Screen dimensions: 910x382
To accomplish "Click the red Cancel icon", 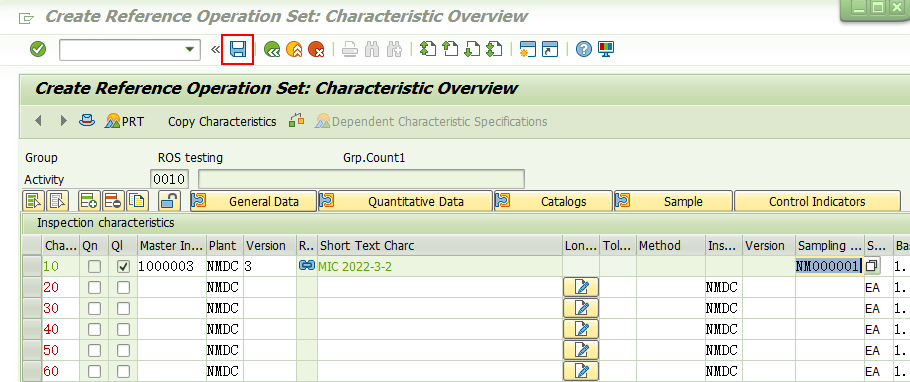I will pos(316,49).
